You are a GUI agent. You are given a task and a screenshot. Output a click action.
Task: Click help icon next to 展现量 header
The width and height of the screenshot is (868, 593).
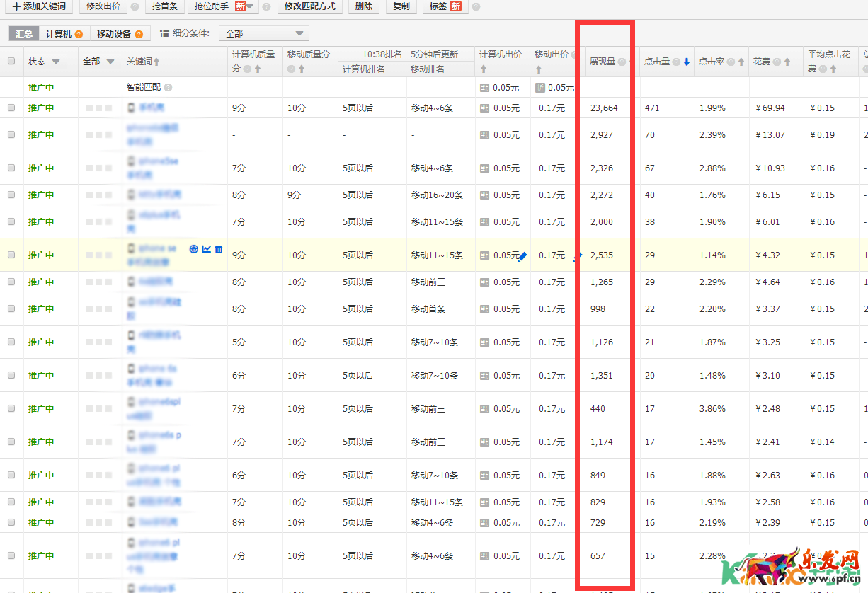pos(622,62)
